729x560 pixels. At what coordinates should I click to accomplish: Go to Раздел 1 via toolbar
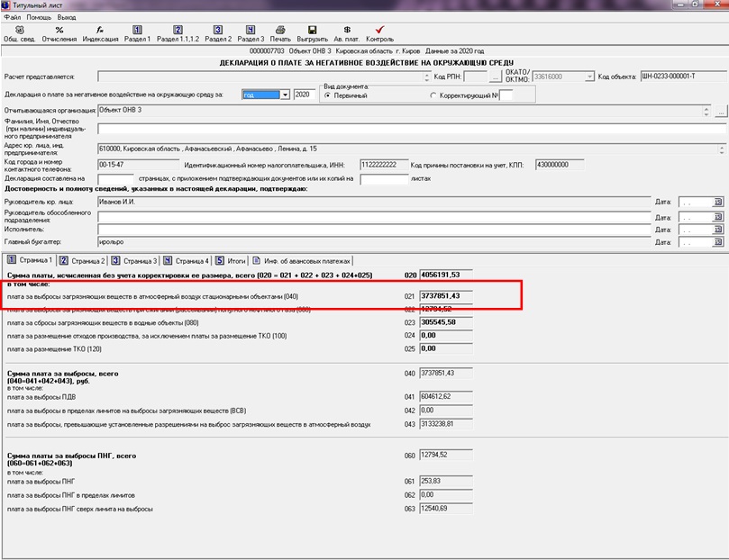pos(137,33)
